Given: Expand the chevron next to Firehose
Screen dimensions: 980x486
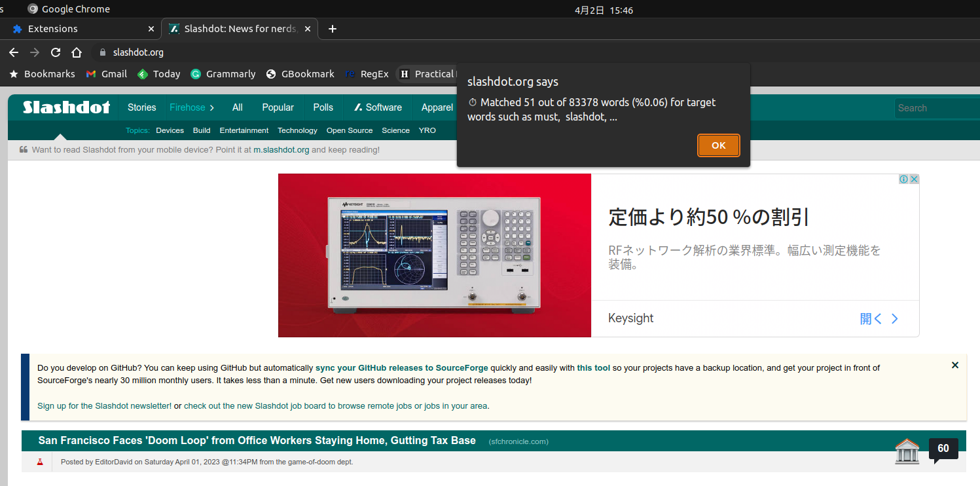Looking at the screenshot, I should pos(212,107).
